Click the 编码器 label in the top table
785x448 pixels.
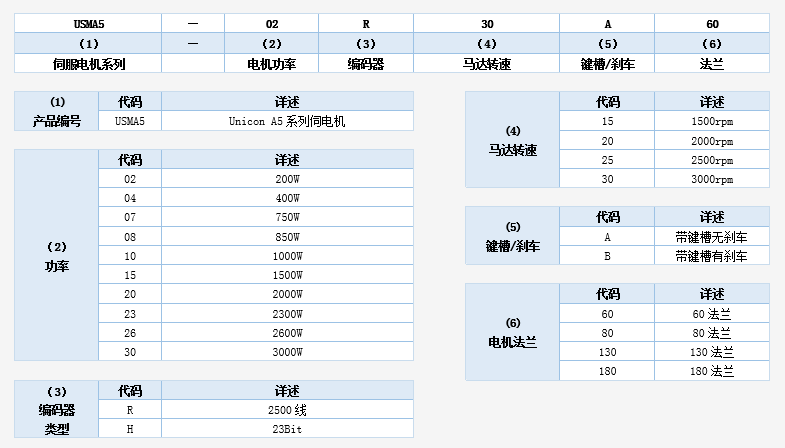[x=366, y=63]
